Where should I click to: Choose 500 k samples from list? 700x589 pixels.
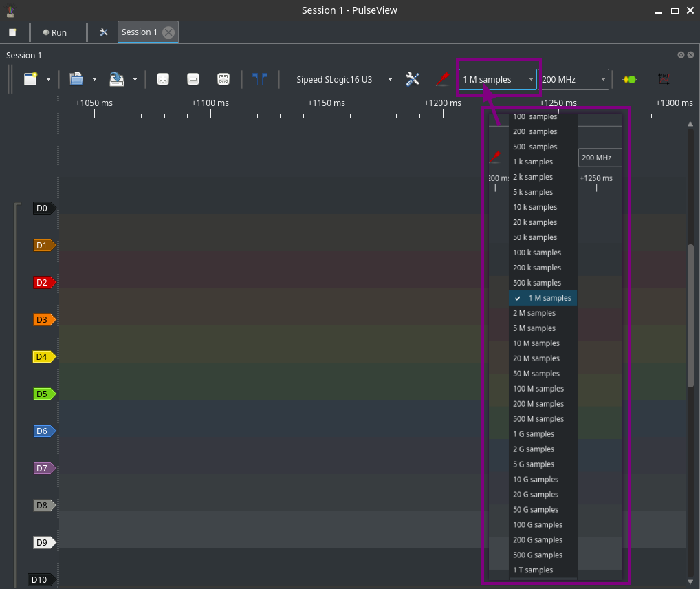537,283
